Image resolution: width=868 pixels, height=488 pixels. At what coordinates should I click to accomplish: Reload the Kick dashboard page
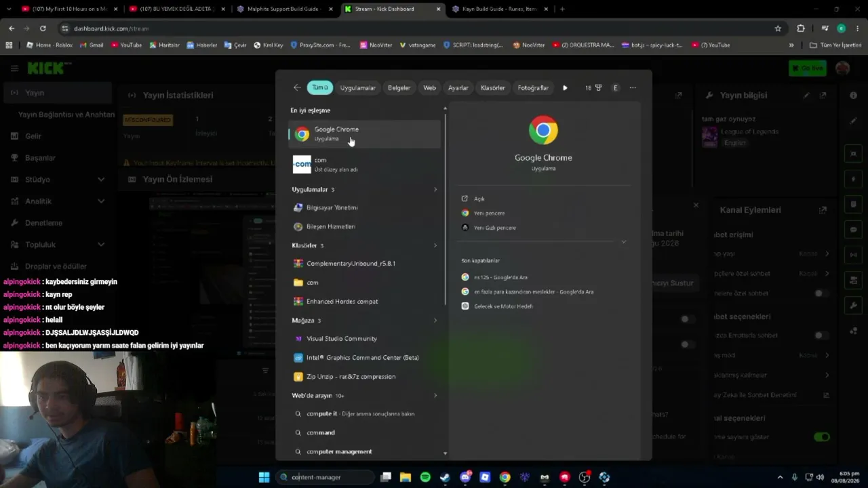click(43, 28)
